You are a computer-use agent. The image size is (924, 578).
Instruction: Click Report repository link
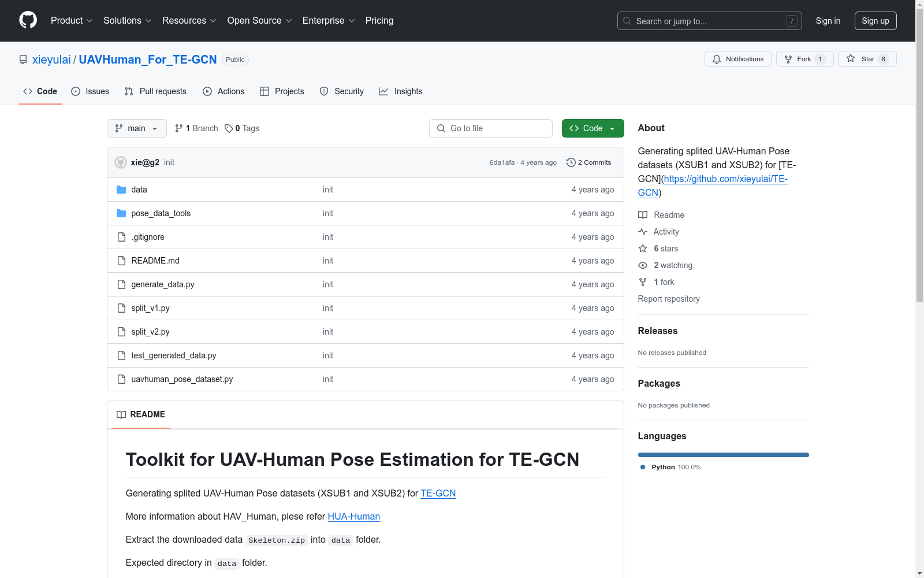pos(669,299)
